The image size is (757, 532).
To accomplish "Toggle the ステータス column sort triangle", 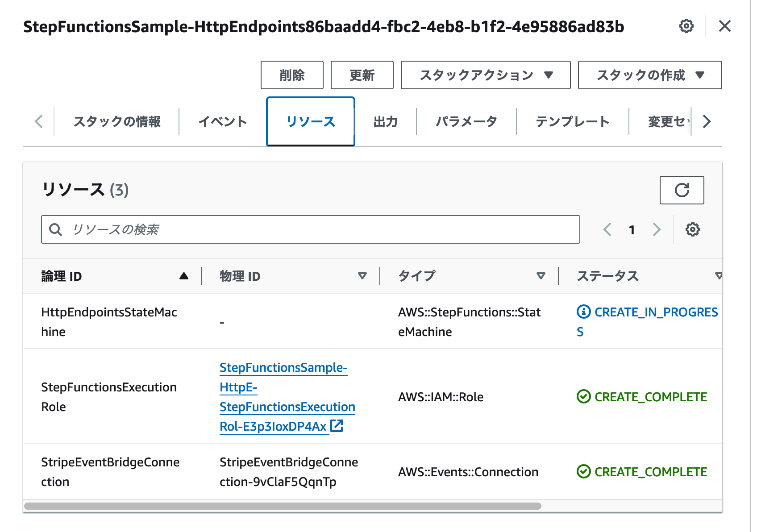I will 719,276.
